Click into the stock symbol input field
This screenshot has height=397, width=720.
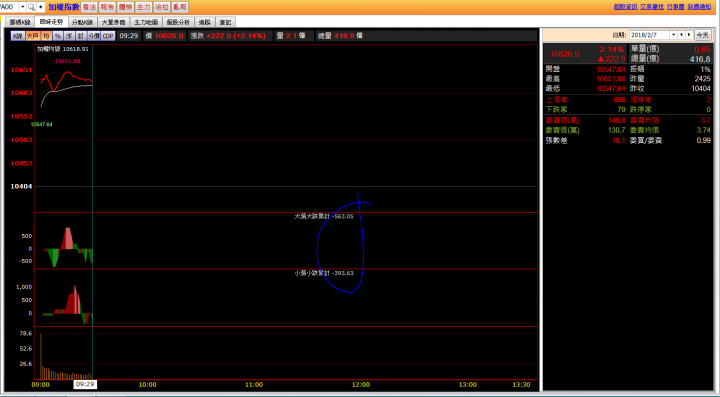point(9,7)
